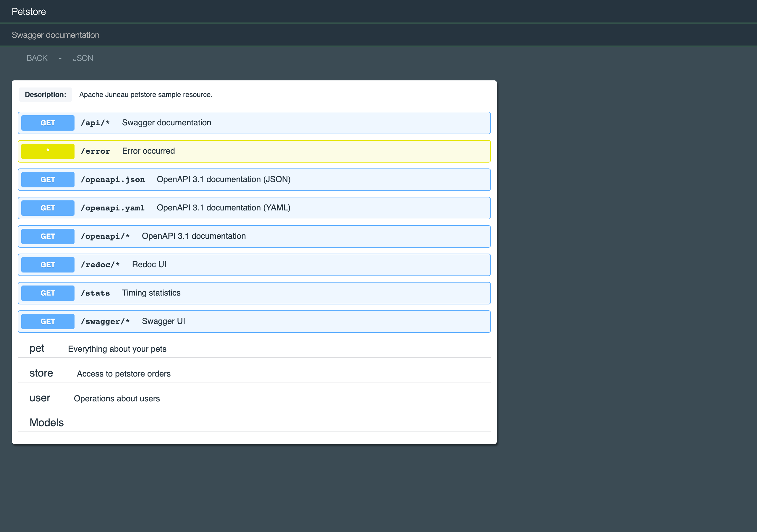The height and width of the screenshot is (532, 757).
Task: Expand the /api/* Swagger documentation operation
Action: pyautogui.click(x=254, y=123)
